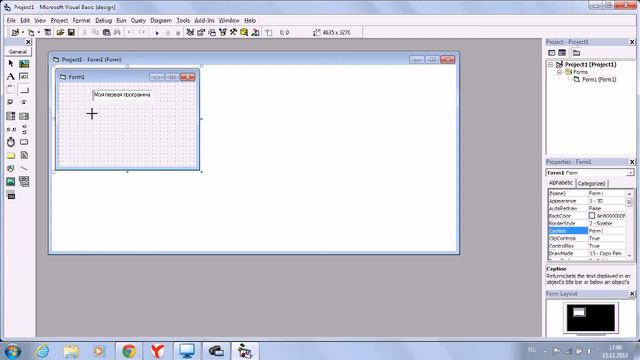Open the Menu Editor from toolbar
This screenshot has height=360, width=640.
pos(47,32)
